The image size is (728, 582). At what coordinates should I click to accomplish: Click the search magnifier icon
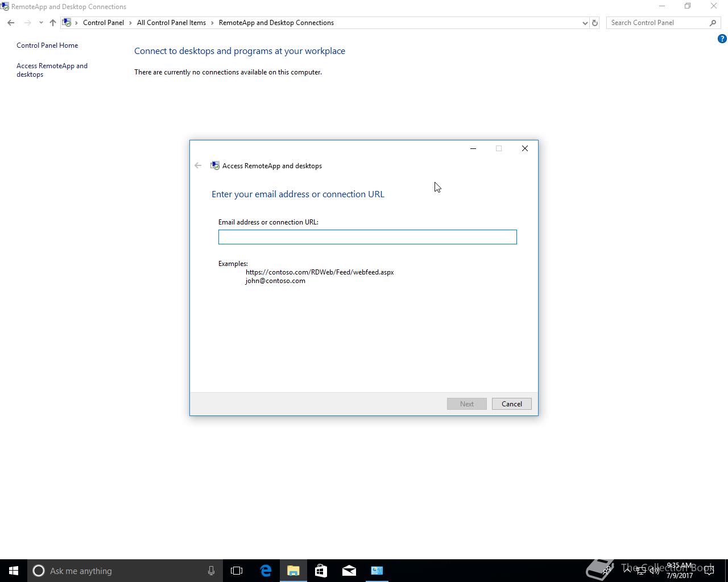pyautogui.click(x=713, y=23)
